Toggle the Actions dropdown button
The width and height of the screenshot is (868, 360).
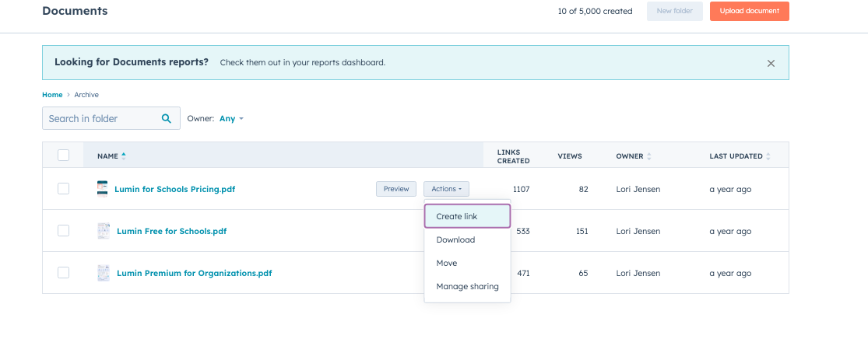point(446,189)
